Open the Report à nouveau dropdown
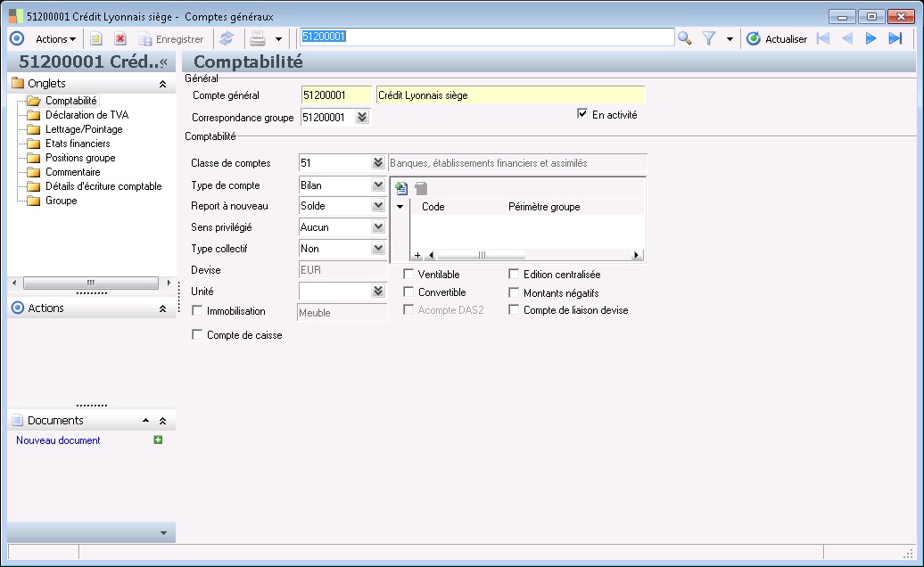This screenshot has height=567, width=924. coord(378,205)
